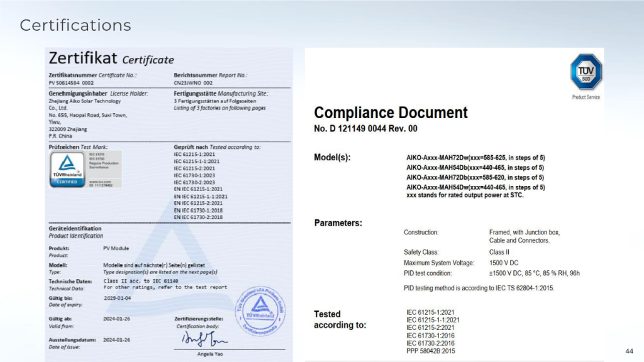Select the 'PV Module' product value
This screenshot has height=362, width=644.
pyautogui.click(x=116, y=249)
